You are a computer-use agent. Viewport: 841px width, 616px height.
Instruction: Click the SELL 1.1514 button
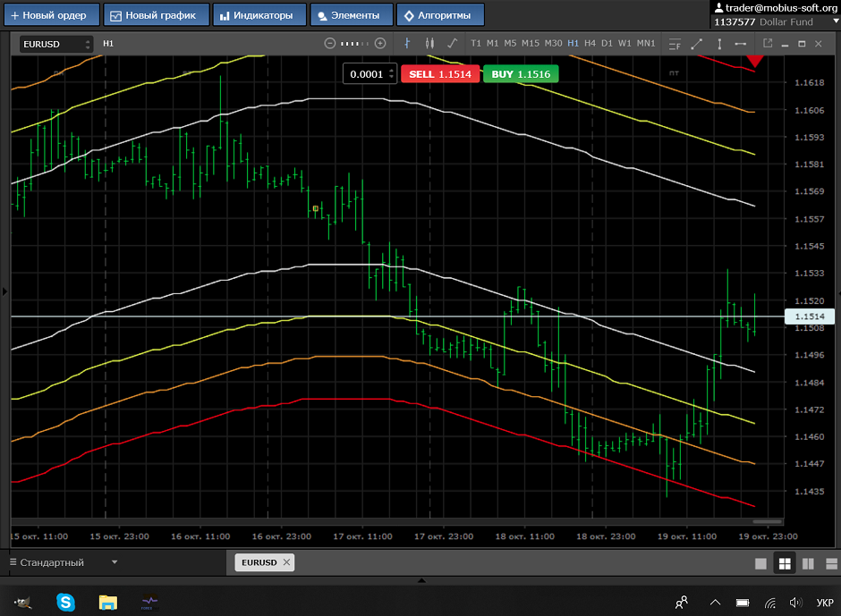pos(440,74)
